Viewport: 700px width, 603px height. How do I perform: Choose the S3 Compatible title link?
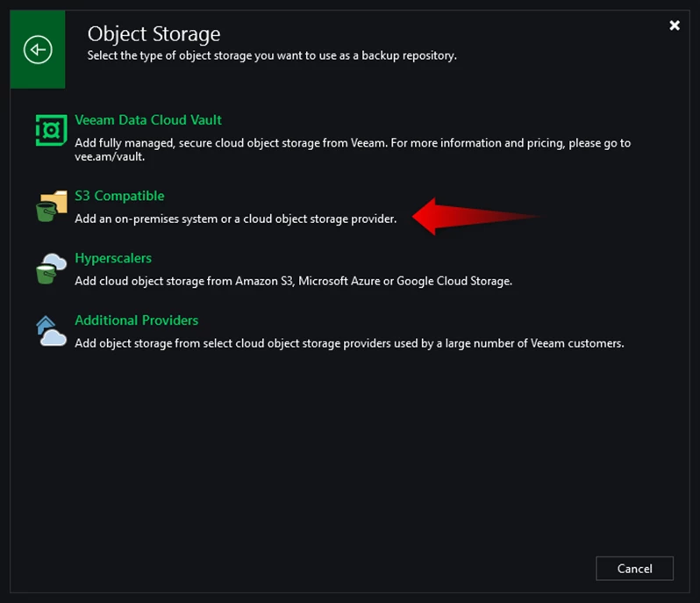[x=119, y=196]
